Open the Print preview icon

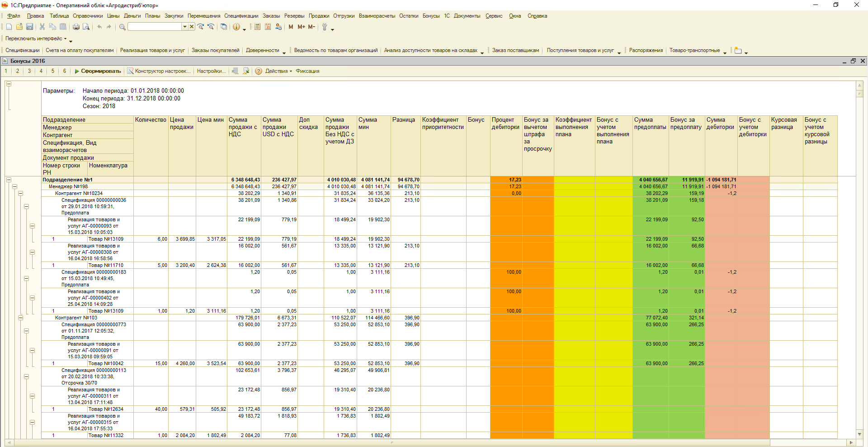[86, 27]
